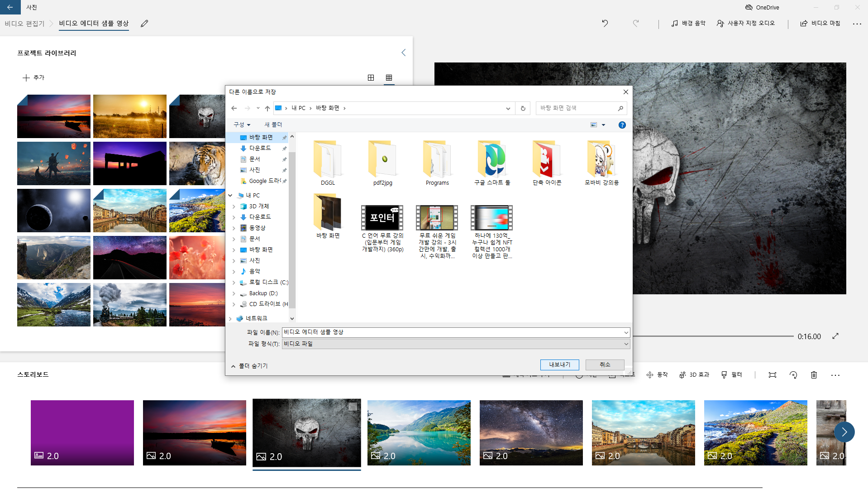Image resolution: width=868 pixels, height=489 pixels.
Task: Open the pdf2jpg folder
Action: tap(383, 163)
